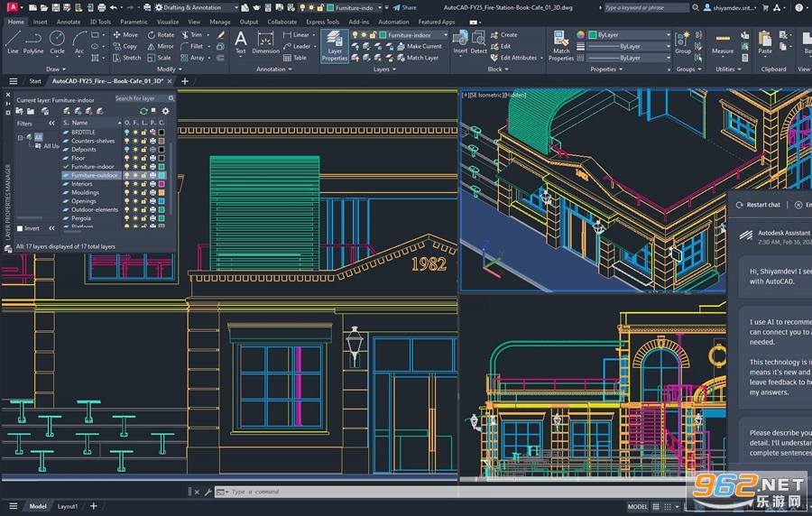Screen dimensions: 812x516
Task: Switch to the Layout1 tab
Action: pos(68,506)
